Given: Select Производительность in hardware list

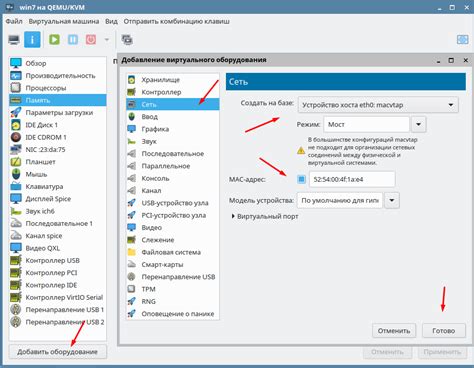Looking at the screenshot, I should 58,76.
